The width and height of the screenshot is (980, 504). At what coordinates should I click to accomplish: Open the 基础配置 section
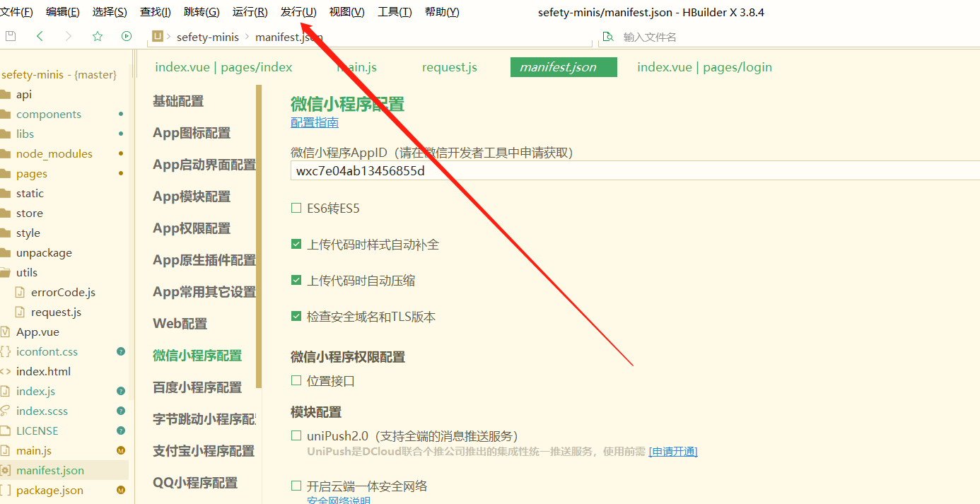[178, 101]
